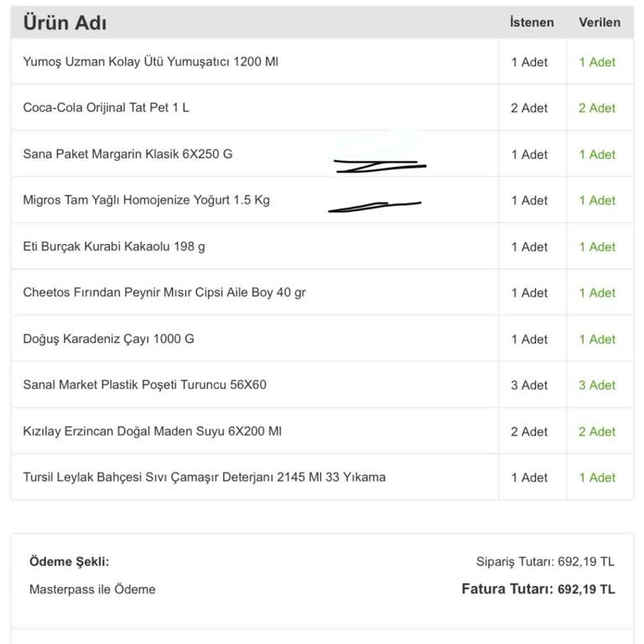
Task: Click the Ödeme Şekli label
Action: tap(69, 562)
